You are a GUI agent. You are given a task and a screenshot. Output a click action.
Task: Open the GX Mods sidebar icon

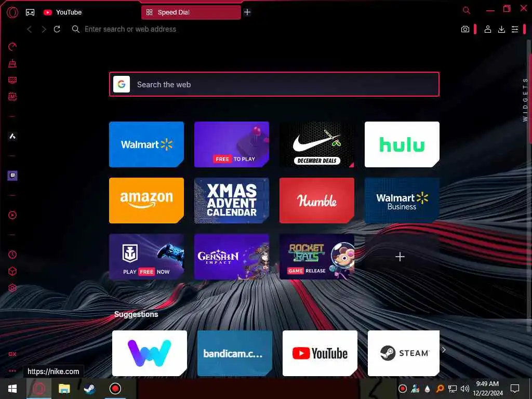point(12,96)
